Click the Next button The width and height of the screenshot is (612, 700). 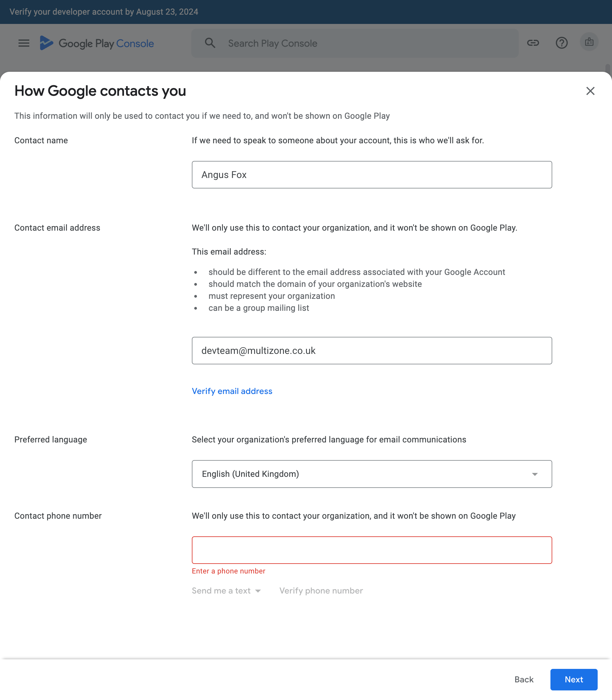point(574,679)
